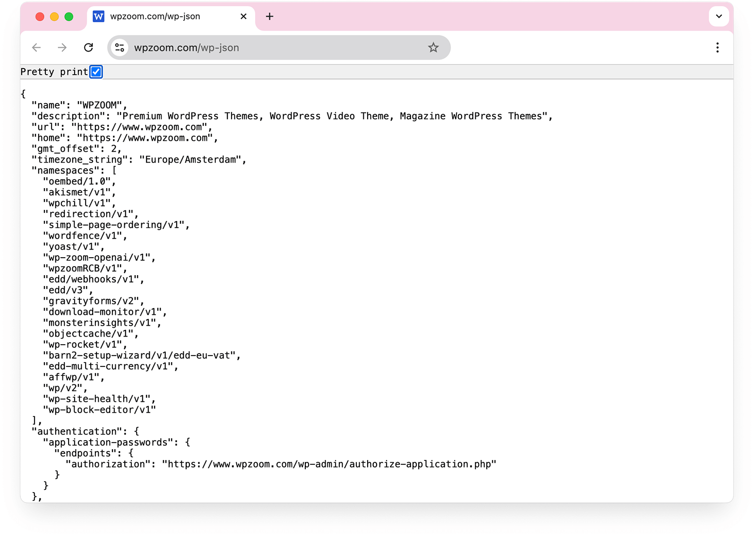Click the "timezone_string" Europe/Amsterdam line
The width and height of the screenshot is (756, 538).
139,160
